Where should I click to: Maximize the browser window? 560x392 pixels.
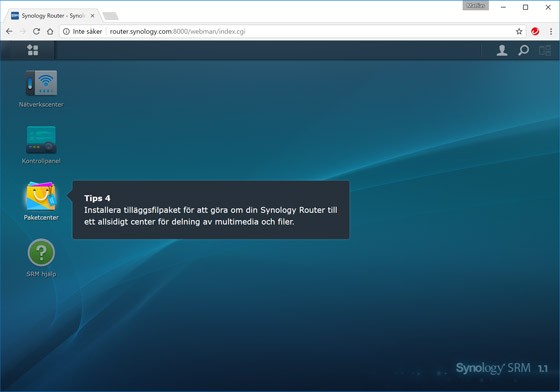click(525, 7)
